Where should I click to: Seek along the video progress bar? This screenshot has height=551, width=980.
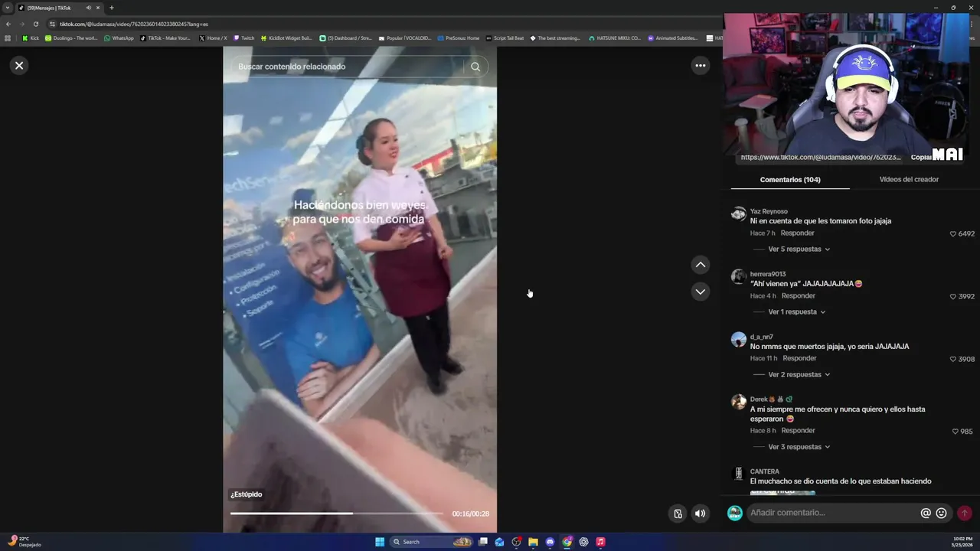[337, 514]
